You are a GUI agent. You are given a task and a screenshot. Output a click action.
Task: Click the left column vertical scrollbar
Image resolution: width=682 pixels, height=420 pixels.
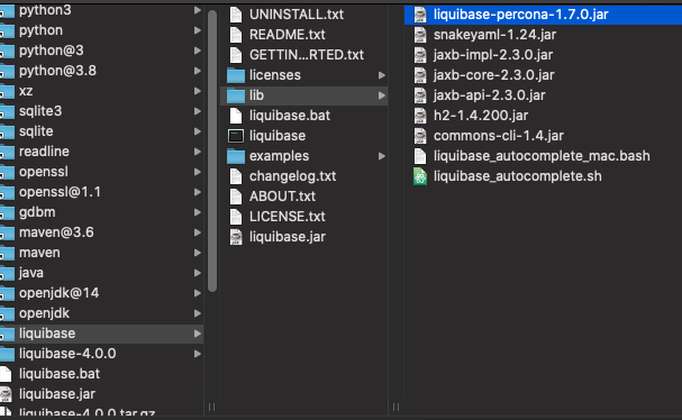click(x=212, y=151)
